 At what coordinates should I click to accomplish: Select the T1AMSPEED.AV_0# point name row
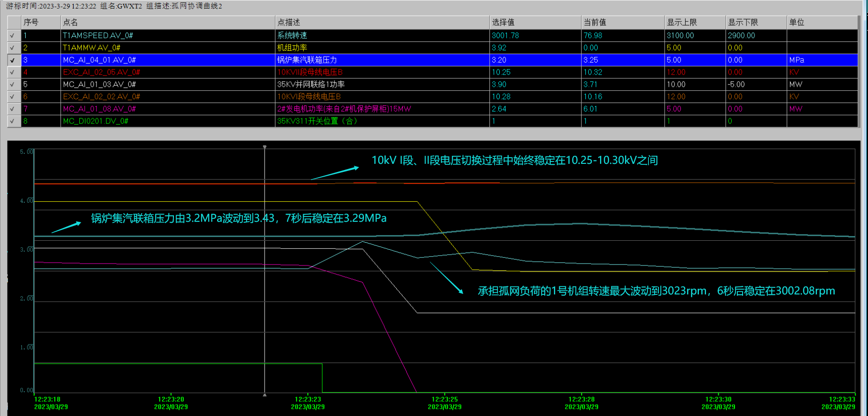click(98, 36)
